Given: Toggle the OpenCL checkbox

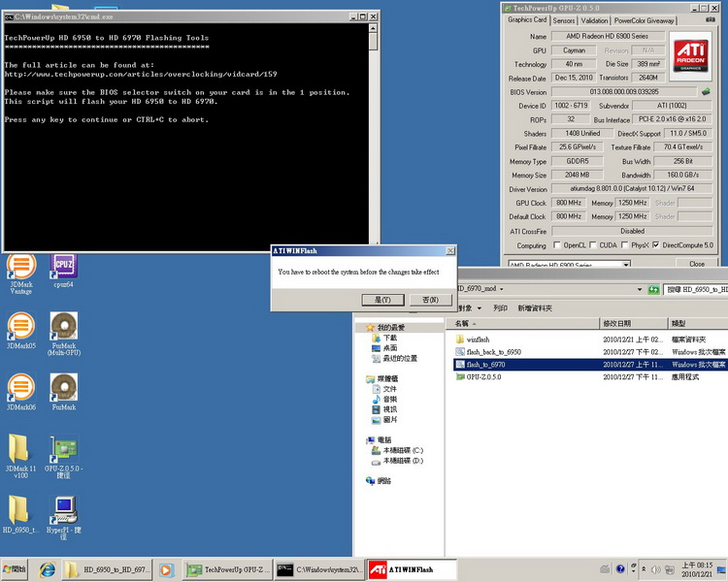Looking at the screenshot, I should pos(557,244).
